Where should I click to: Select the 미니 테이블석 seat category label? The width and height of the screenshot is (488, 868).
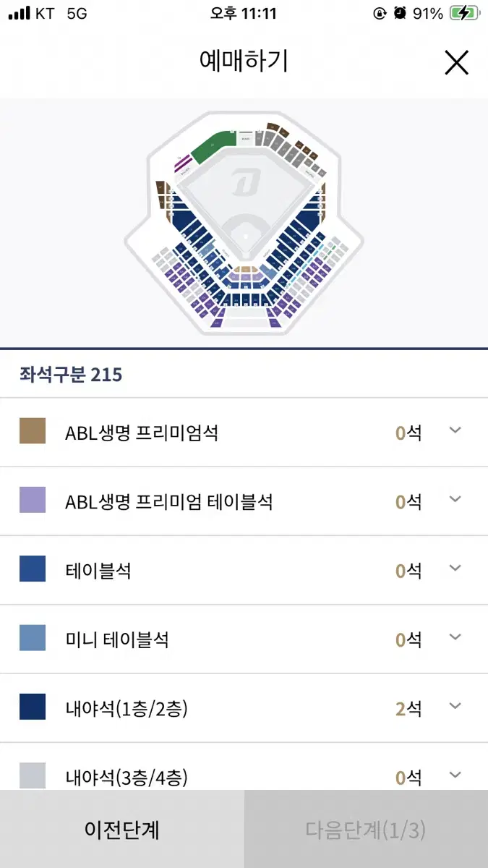tap(116, 639)
